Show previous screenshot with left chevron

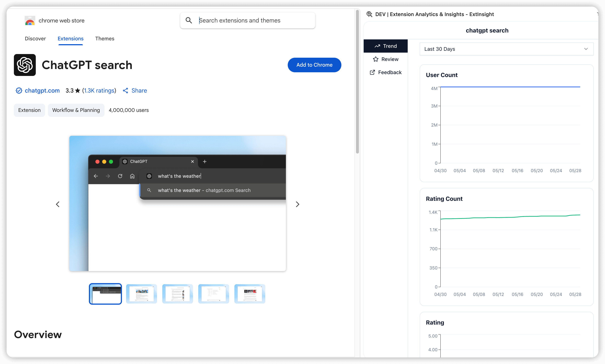tap(58, 204)
